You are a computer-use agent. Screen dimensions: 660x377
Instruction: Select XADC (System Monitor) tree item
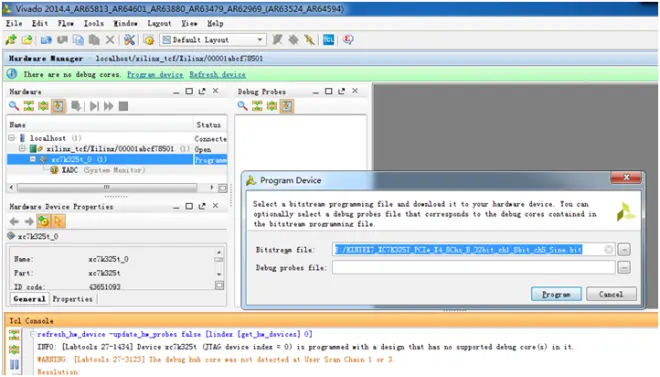pos(97,170)
